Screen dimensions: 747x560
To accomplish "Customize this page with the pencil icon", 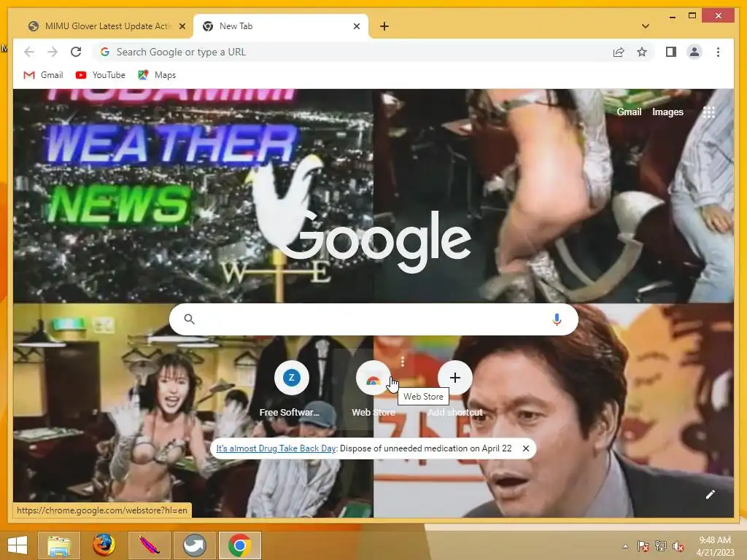I will pos(711,494).
